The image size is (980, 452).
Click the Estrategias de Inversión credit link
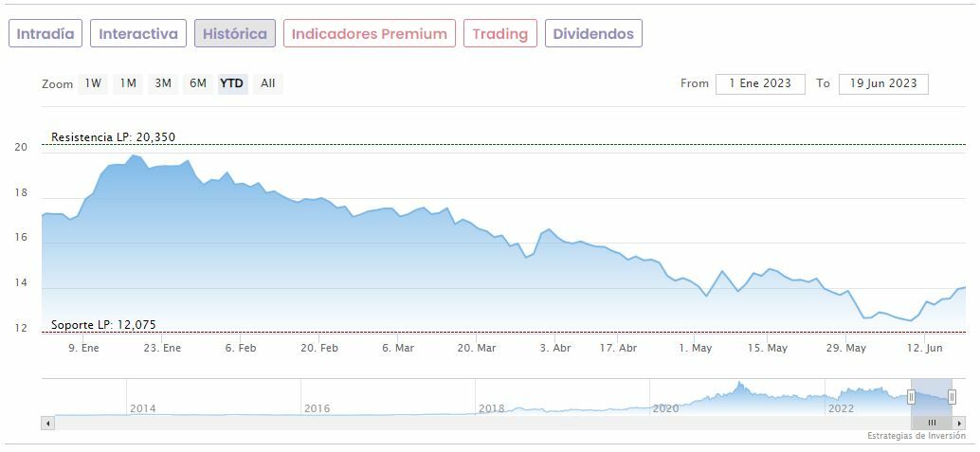coord(916,436)
